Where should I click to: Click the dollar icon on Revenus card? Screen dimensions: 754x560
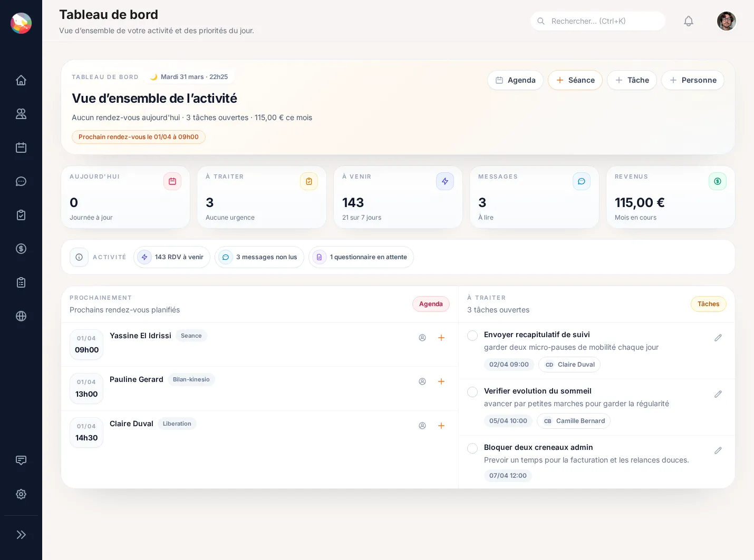click(718, 181)
